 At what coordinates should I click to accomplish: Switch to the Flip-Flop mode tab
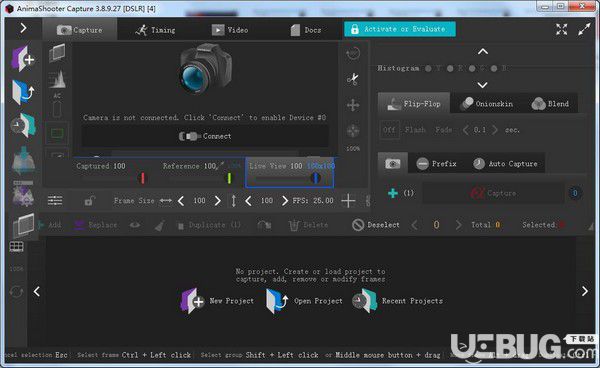tap(414, 103)
